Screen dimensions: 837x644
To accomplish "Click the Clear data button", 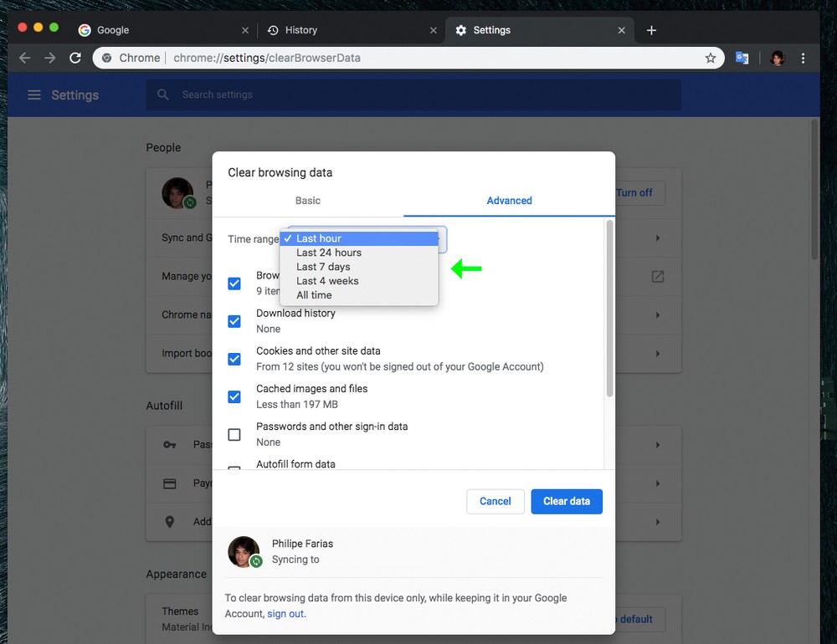I will (x=567, y=501).
